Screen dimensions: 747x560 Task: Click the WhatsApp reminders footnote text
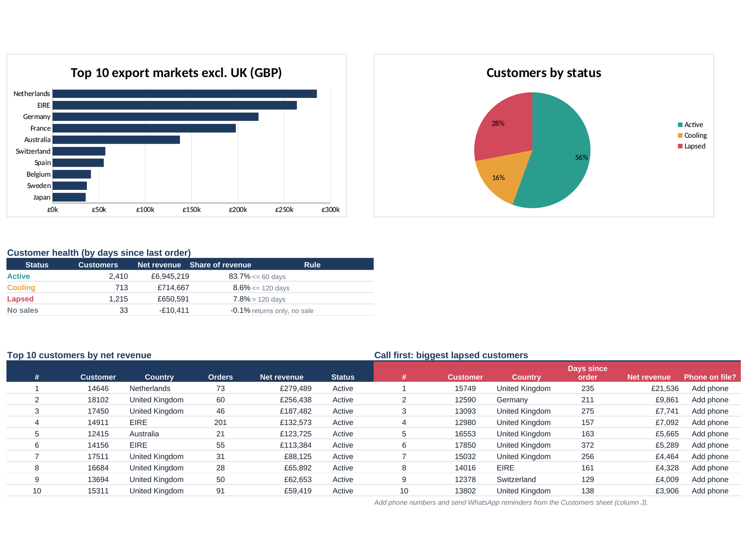coord(511,503)
